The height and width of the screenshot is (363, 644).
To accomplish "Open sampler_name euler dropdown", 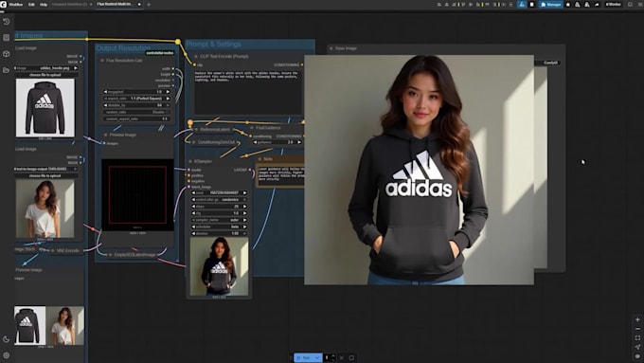I will click(x=219, y=220).
